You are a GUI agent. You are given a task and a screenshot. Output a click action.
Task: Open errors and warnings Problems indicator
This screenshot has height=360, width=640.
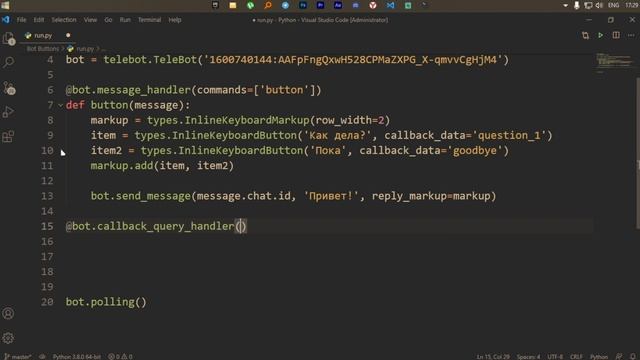[120, 356]
